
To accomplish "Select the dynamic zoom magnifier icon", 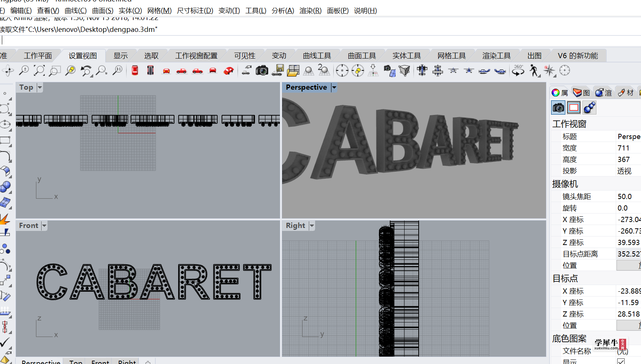I will point(24,70).
